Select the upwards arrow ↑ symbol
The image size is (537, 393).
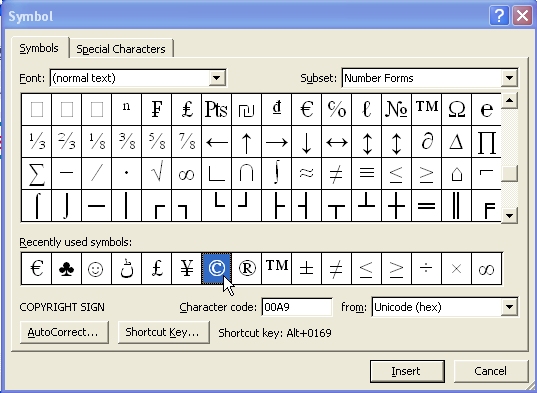247,141
